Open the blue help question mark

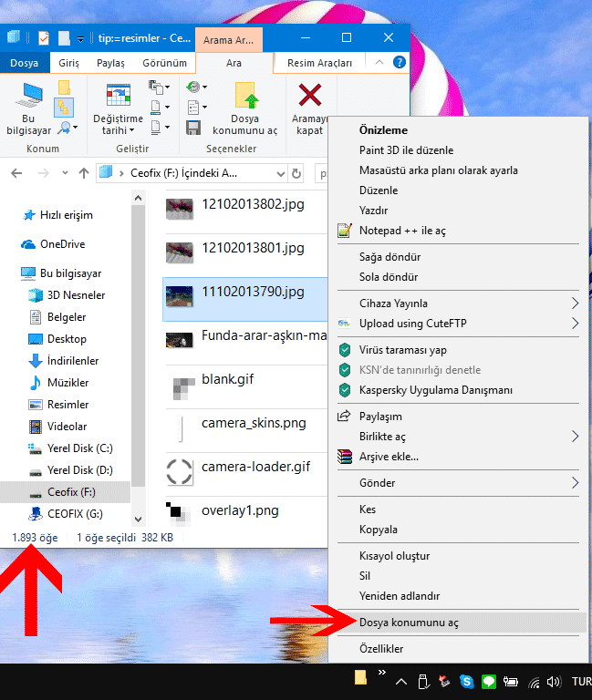(399, 62)
